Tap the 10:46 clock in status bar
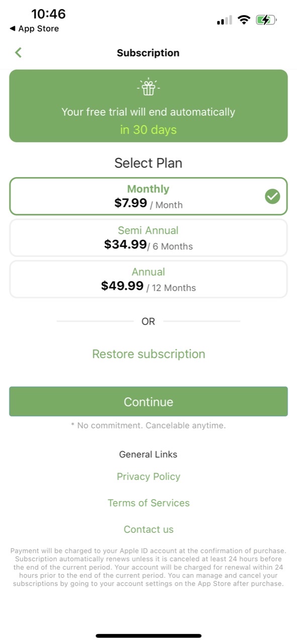The width and height of the screenshot is (297, 644). coord(49,14)
